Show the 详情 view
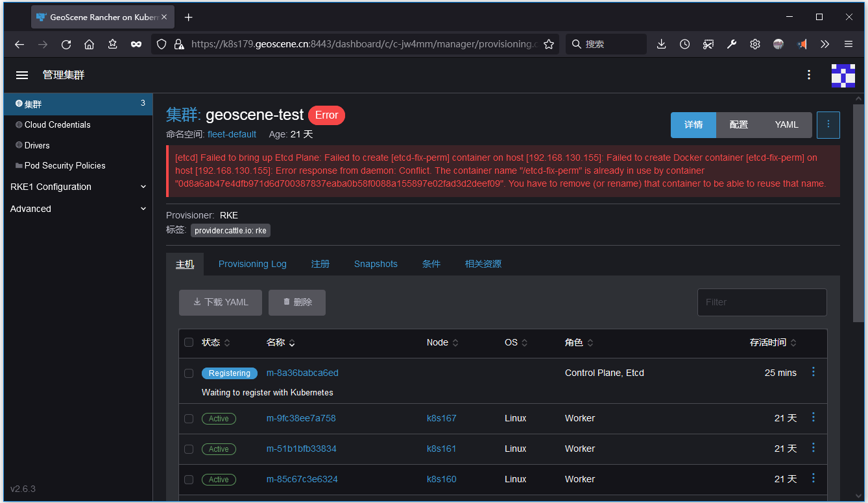Viewport: 868px width, 503px height. (693, 124)
